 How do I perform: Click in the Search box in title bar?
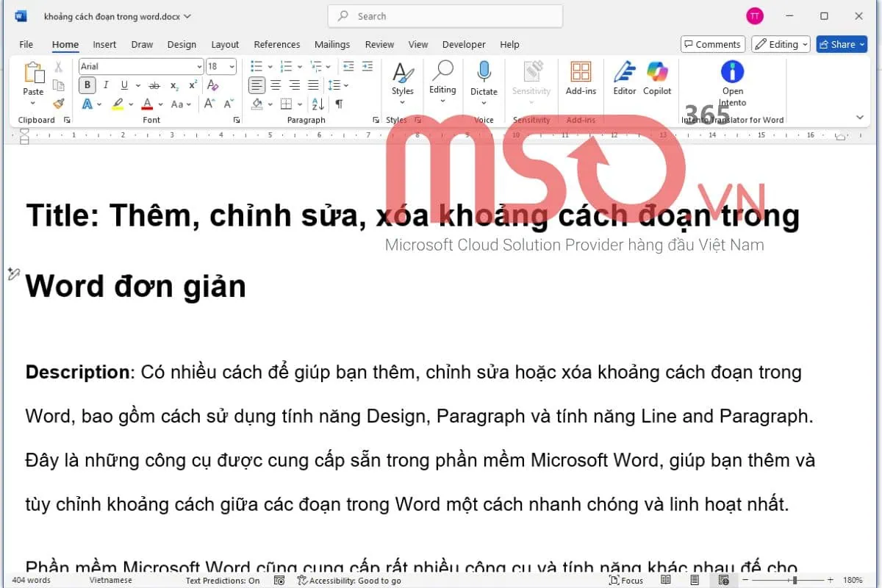click(x=445, y=16)
